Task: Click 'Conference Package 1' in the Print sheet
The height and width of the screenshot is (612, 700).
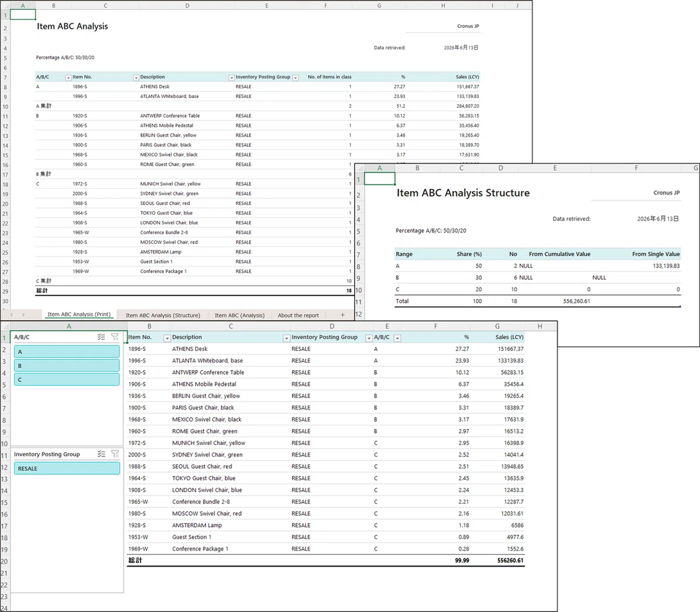Action: coord(163,272)
